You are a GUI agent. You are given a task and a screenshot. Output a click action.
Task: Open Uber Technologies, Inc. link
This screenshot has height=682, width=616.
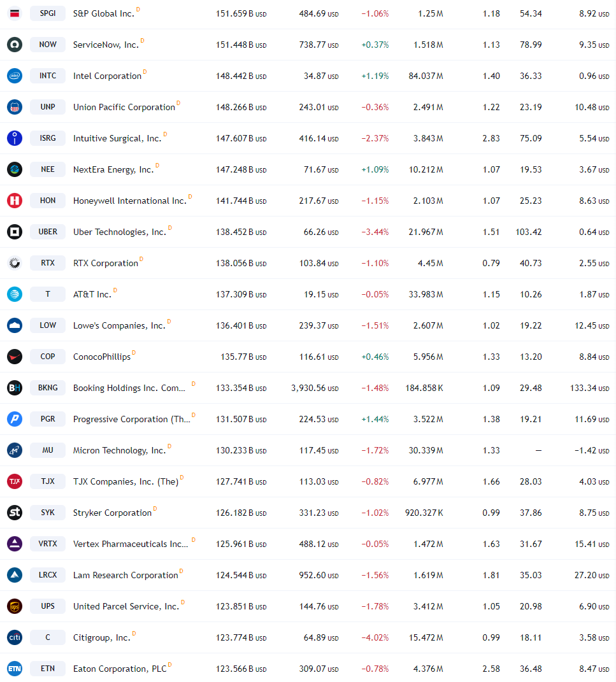point(120,232)
